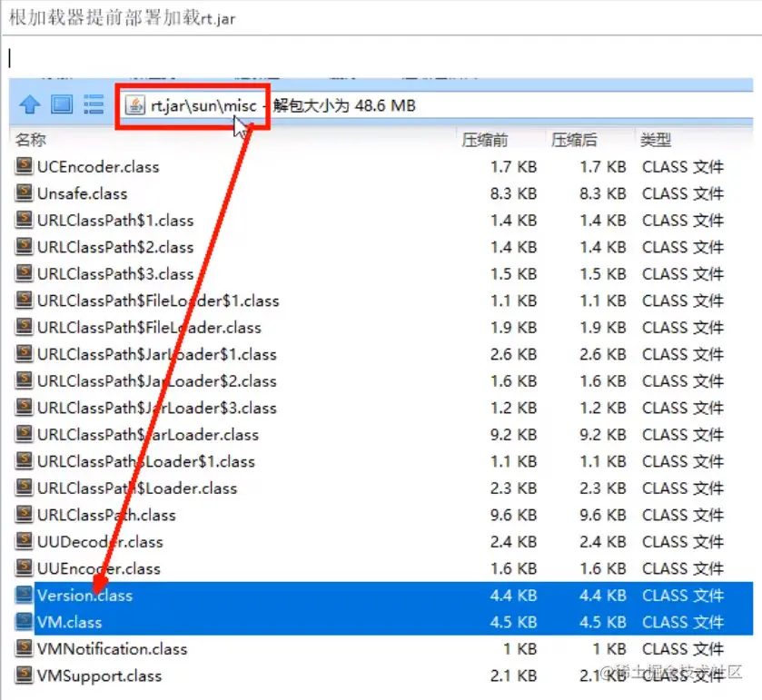Click the 2.1 KB 压缩前 size of VMSupport.class
The height and width of the screenshot is (700, 762).
click(x=513, y=675)
